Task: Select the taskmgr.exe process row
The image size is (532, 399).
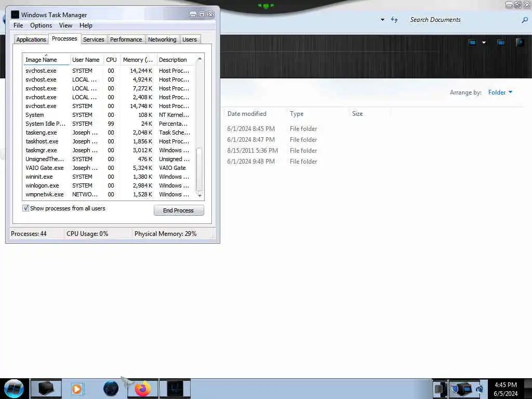Action: coord(109,150)
